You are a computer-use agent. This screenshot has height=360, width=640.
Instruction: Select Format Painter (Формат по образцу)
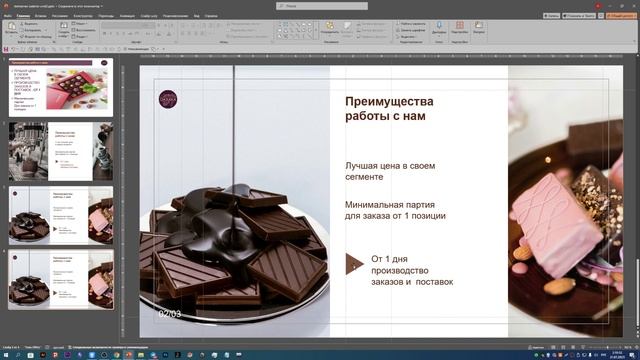[x=36, y=36]
